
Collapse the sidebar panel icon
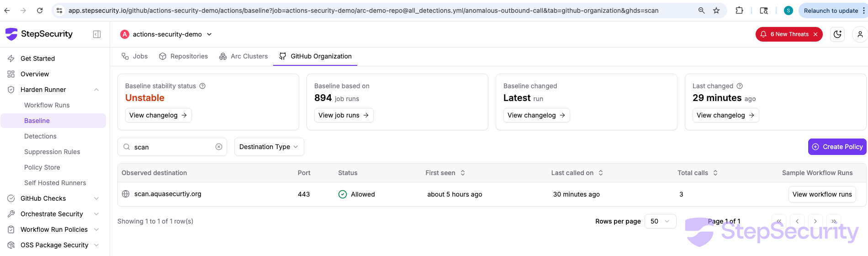coord(97,34)
